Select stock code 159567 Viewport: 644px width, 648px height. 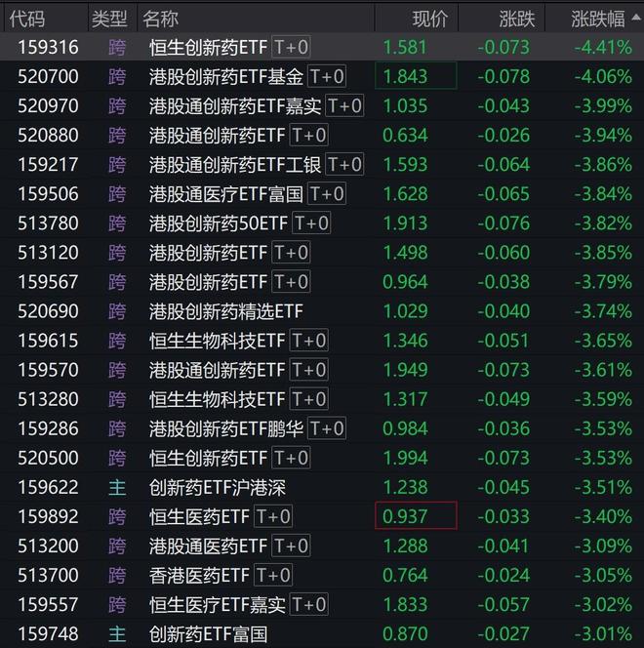(48, 282)
